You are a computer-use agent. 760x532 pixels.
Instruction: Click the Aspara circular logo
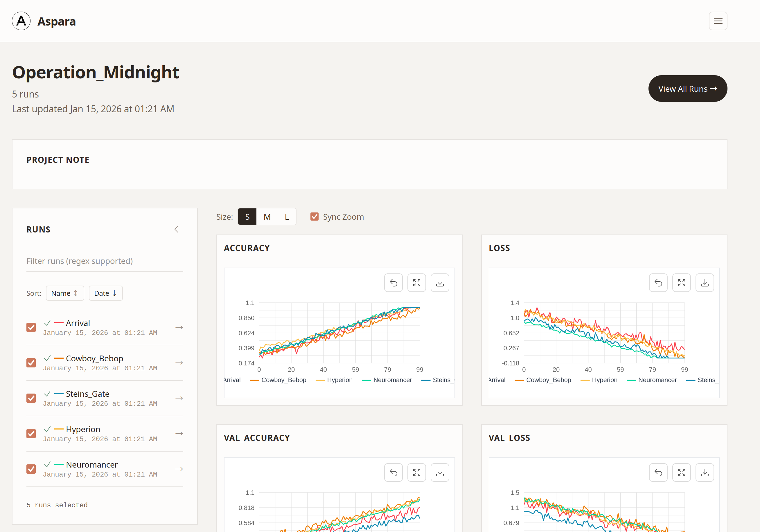tap(21, 21)
